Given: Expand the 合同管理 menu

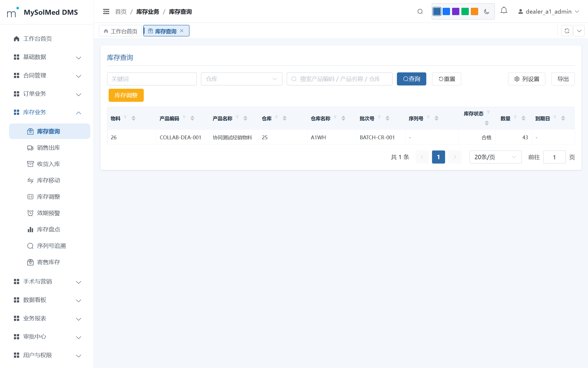Looking at the screenshot, I should [50, 76].
